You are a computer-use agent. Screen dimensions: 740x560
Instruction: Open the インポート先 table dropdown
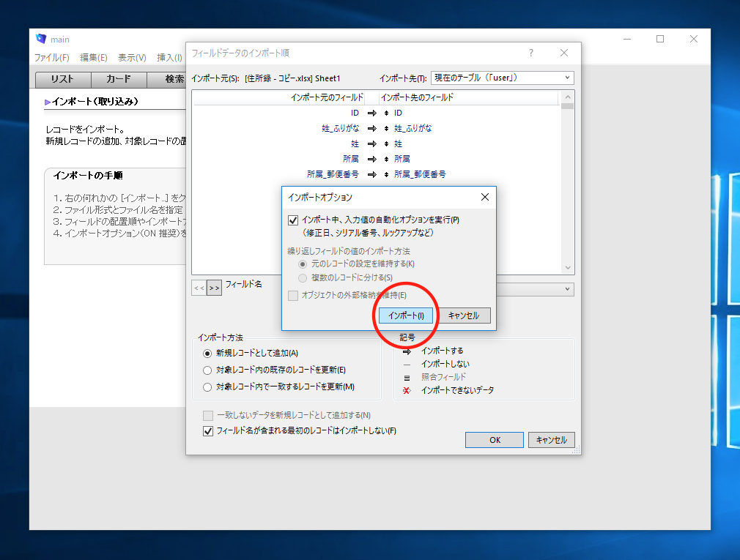pyautogui.click(x=502, y=78)
